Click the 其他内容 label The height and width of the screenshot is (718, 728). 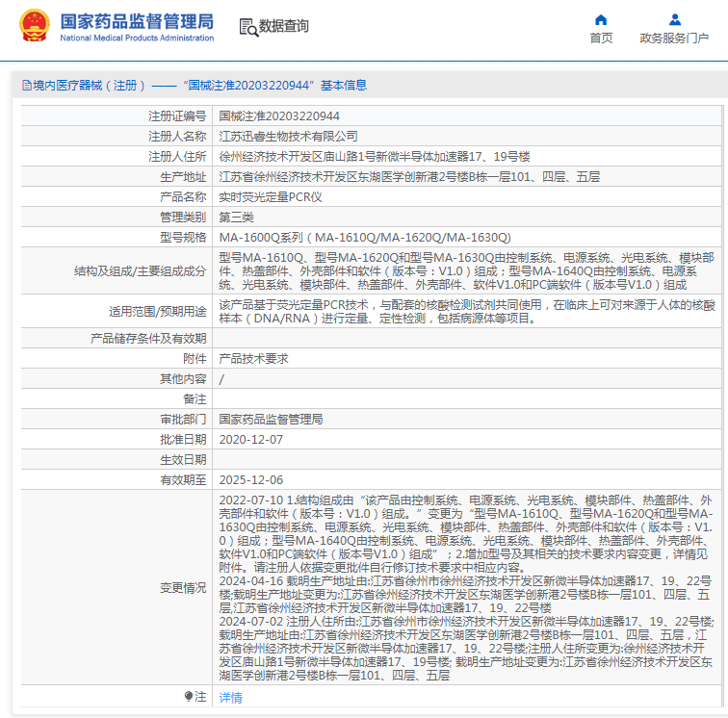183,379
